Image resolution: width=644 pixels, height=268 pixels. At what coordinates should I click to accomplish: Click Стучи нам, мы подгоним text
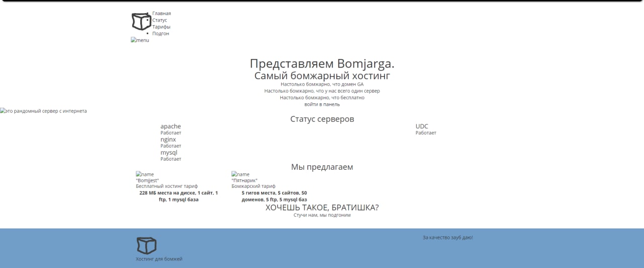[322, 215]
